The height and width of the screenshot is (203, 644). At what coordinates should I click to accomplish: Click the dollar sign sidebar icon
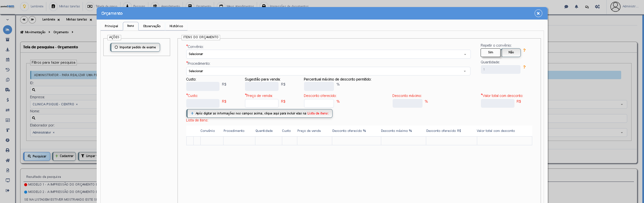tap(7, 100)
